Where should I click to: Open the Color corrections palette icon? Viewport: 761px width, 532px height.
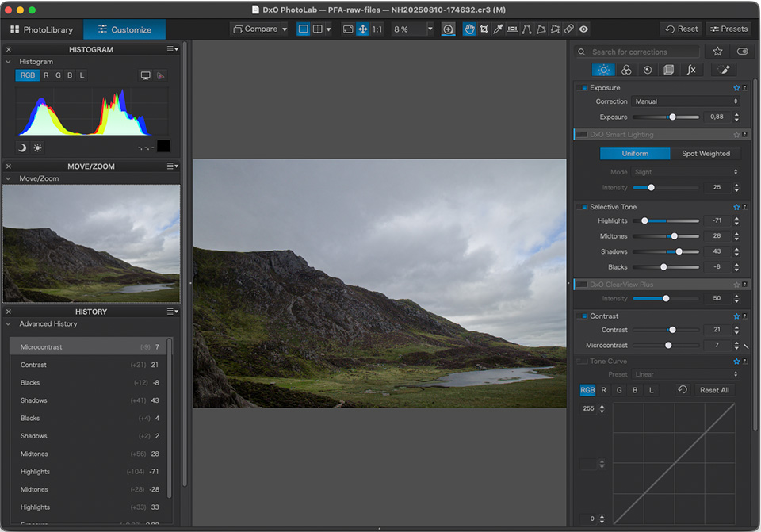click(x=626, y=70)
